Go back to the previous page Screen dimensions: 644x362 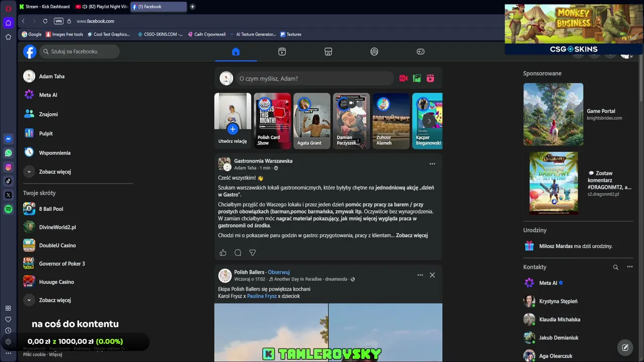23,21
